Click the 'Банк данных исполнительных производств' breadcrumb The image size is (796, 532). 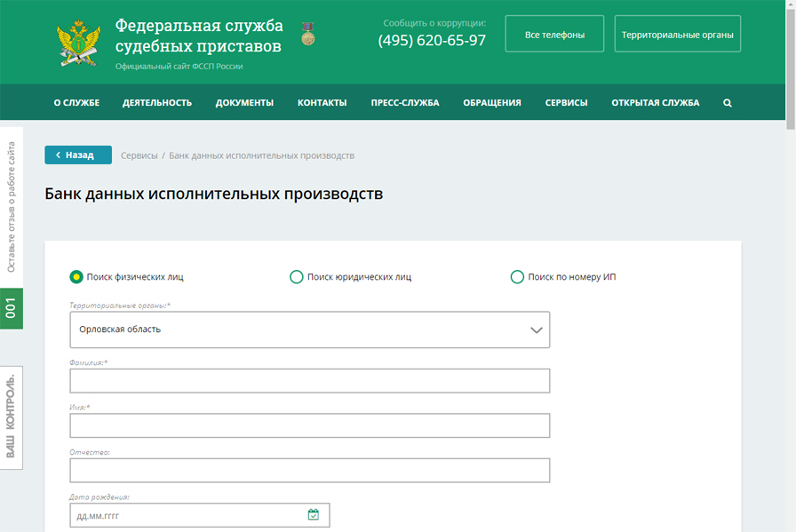[261, 155]
